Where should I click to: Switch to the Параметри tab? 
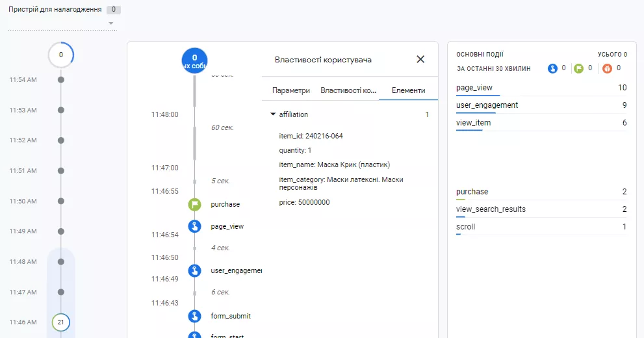tap(290, 90)
